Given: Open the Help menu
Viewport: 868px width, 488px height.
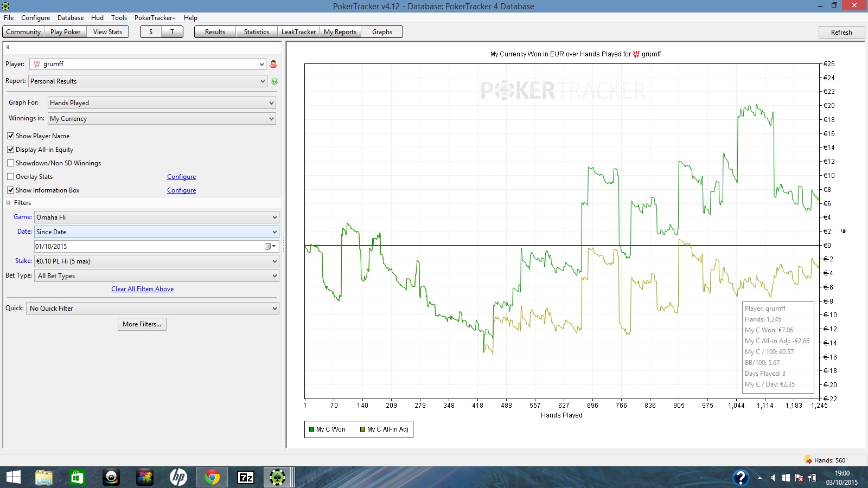Looking at the screenshot, I should [x=190, y=18].
